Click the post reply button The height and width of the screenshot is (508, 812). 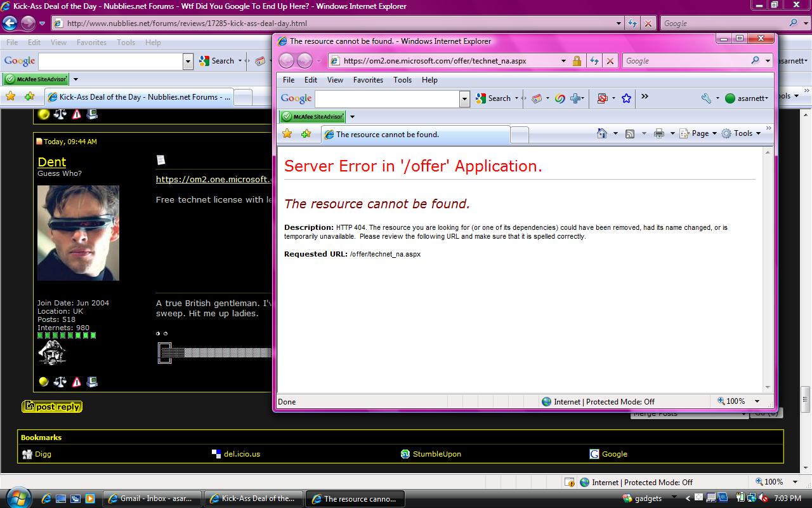(52, 407)
